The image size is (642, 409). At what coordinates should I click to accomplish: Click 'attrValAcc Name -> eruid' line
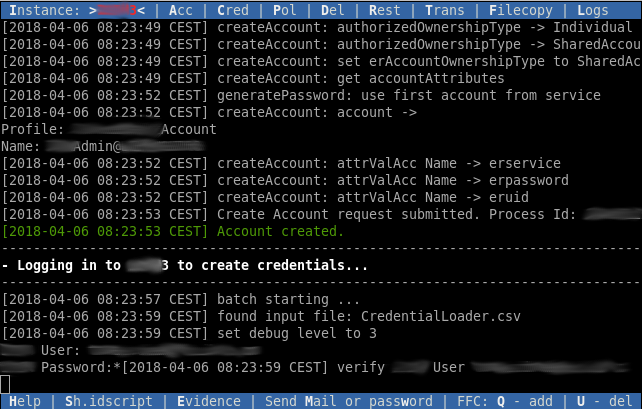[x=265, y=197]
